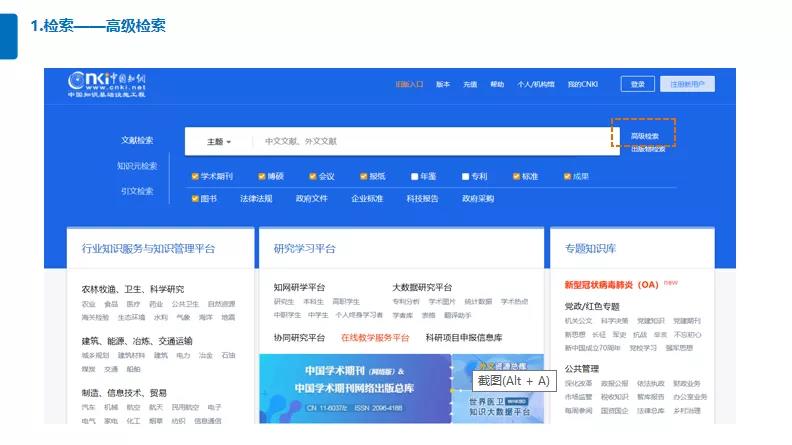Open the 企业标准 database link

[x=367, y=199]
